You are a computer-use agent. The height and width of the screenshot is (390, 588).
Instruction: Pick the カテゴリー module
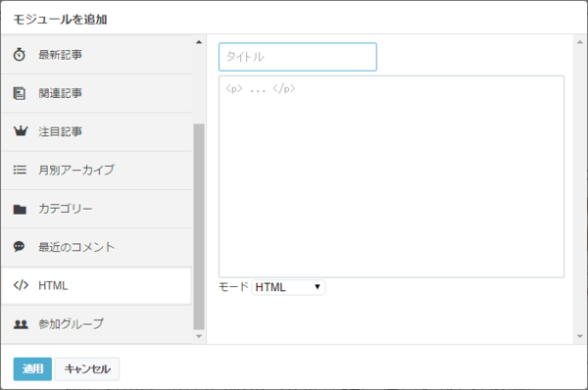[x=96, y=209]
